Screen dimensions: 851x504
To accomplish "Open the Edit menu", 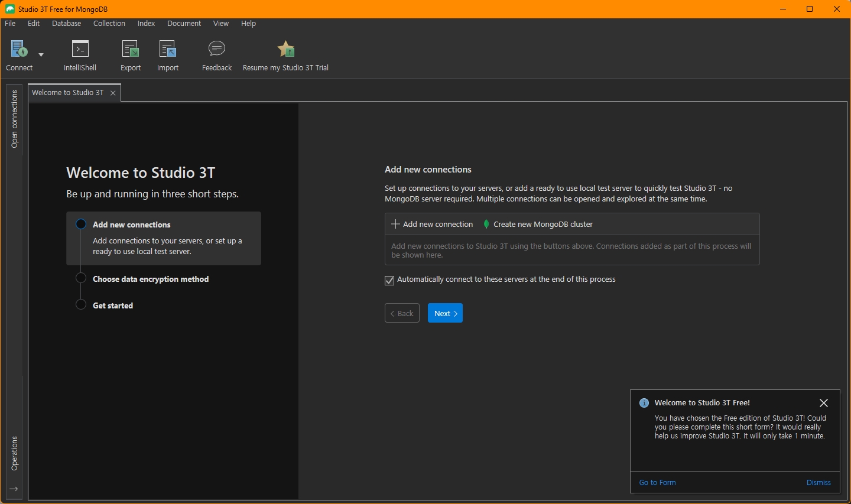I will point(34,24).
